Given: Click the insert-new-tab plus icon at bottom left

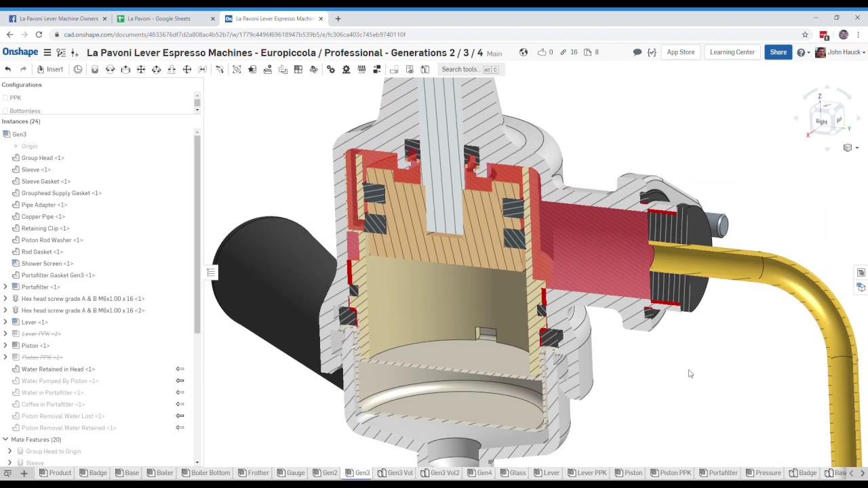Looking at the screenshot, I should pyautogui.click(x=24, y=473).
